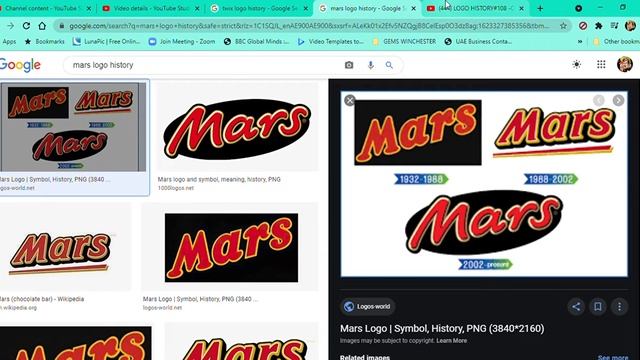Image resolution: width=640 pixels, height=360 pixels.
Task: Close the image preview panel
Action: point(350,100)
